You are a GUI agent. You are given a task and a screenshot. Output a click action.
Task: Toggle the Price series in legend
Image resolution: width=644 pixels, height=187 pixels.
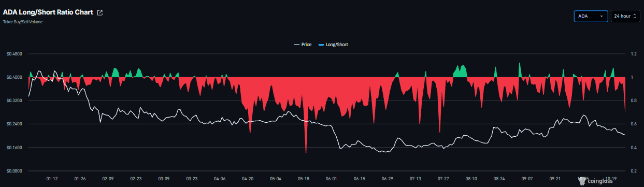303,45
